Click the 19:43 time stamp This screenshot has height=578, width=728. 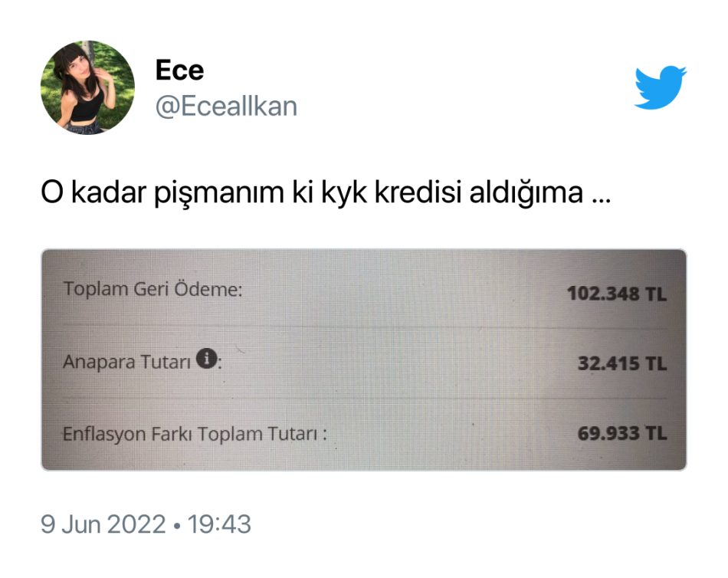tap(219, 524)
